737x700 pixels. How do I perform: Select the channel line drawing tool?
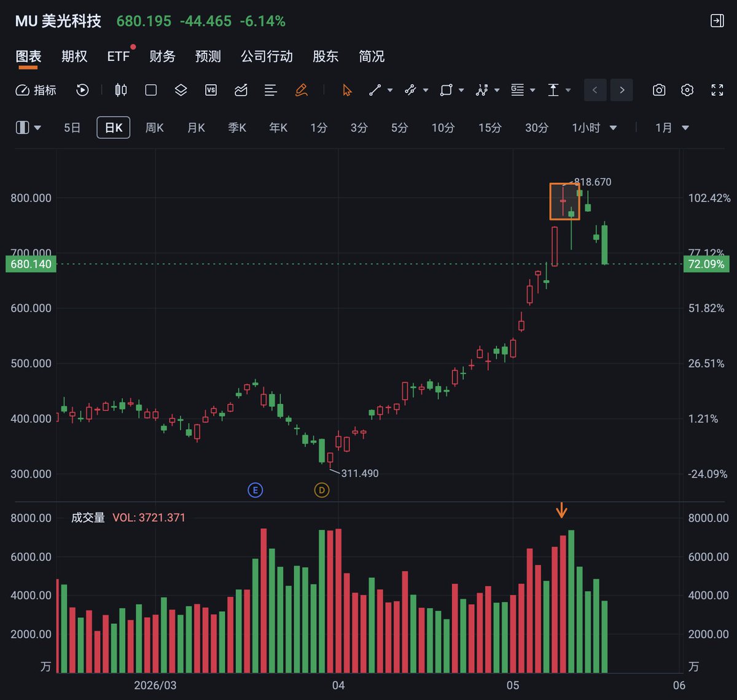(x=410, y=90)
